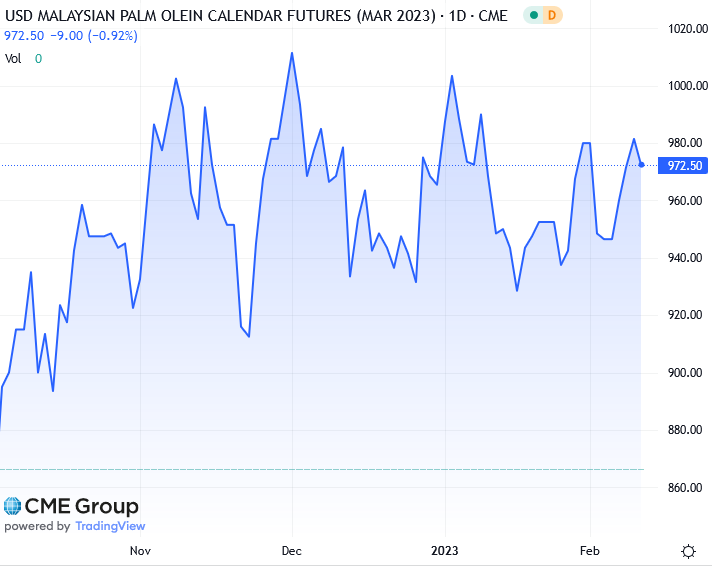The image size is (712, 567).
Task: Click the last data point dot on line
Action: tap(641, 165)
